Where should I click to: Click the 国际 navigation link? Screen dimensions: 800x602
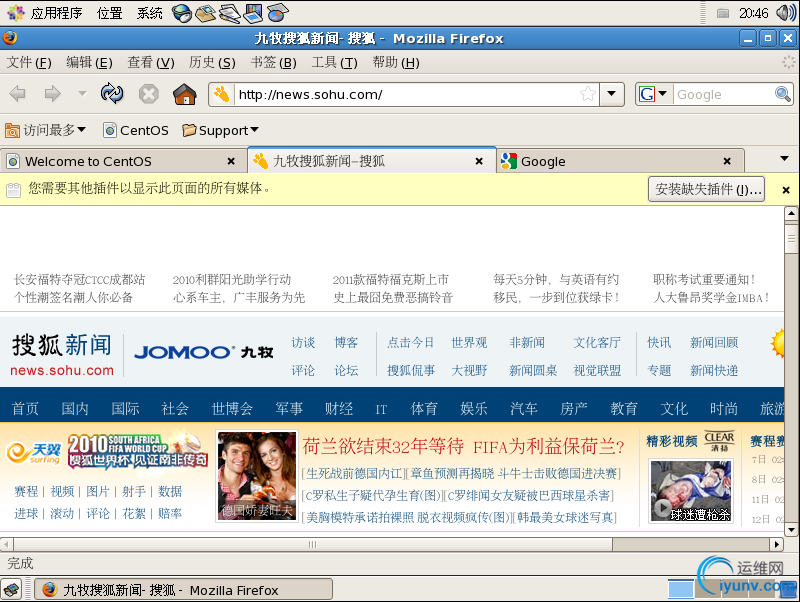(125, 409)
